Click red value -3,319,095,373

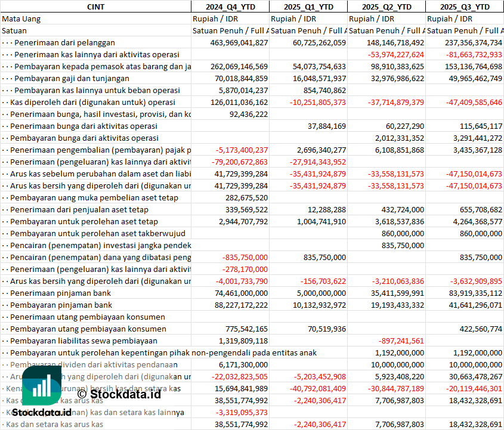[242, 412]
